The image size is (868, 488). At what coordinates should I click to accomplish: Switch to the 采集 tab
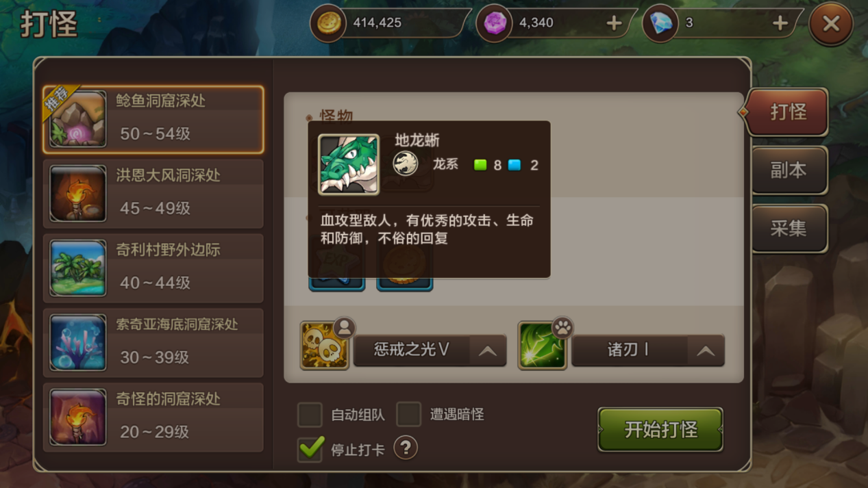click(x=788, y=229)
